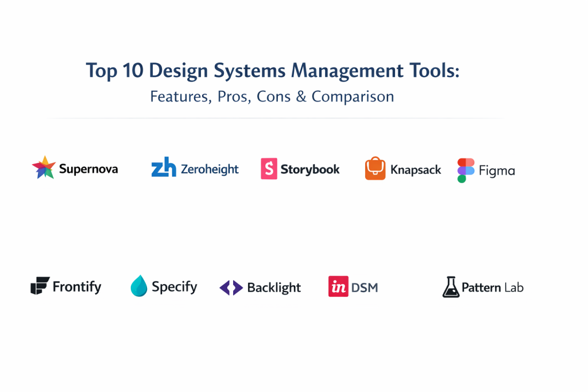Viewport: 588px width, 392px height.
Task: Click the Frontify wordmark text
Action: coord(77,286)
